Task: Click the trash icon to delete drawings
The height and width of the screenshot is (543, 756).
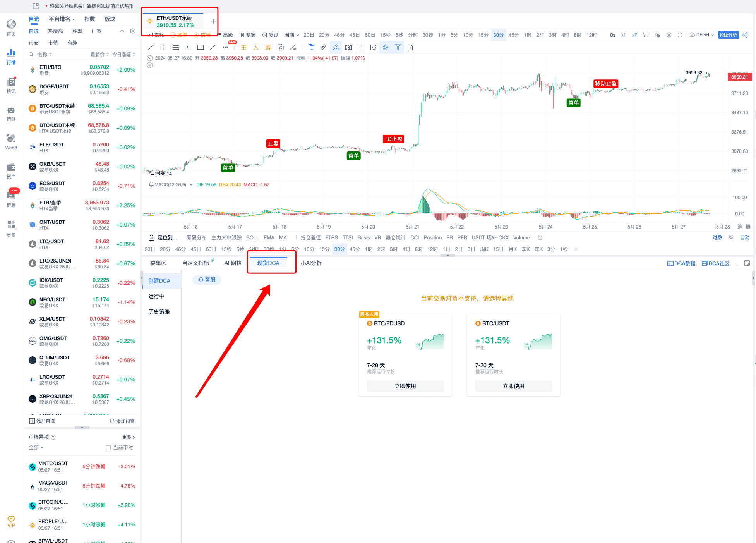Action: point(410,47)
